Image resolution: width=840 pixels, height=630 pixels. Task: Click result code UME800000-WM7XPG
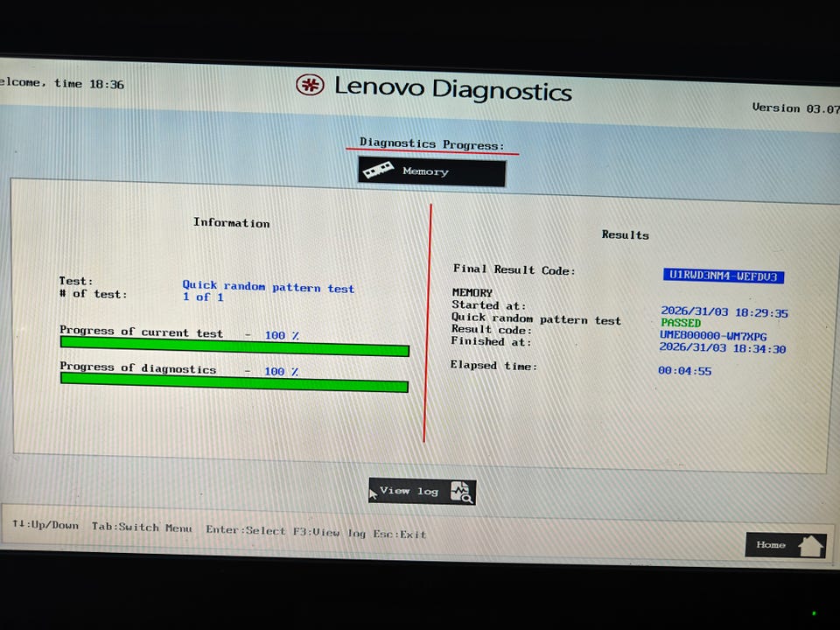tap(713, 336)
